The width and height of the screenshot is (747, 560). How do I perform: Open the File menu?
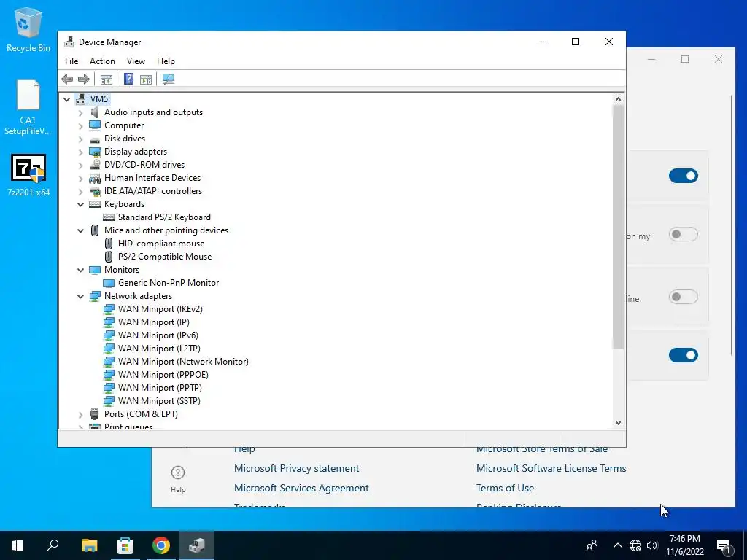tap(71, 61)
